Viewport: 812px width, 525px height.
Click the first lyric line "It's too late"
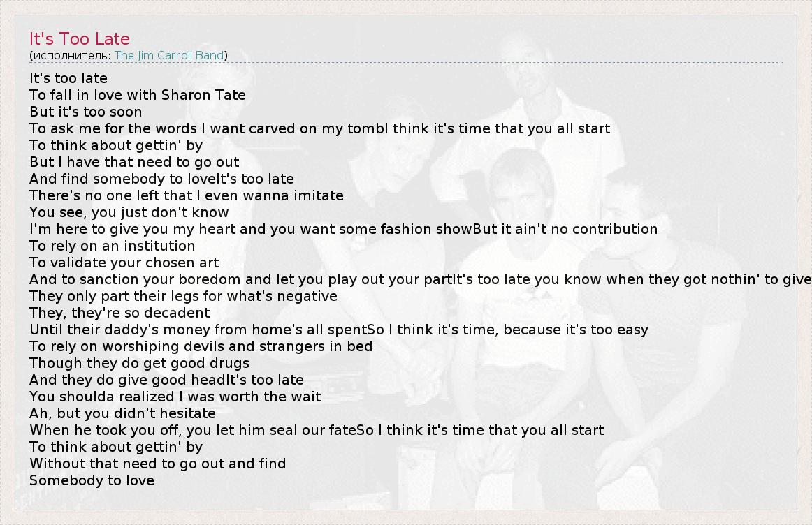[x=68, y=78]
